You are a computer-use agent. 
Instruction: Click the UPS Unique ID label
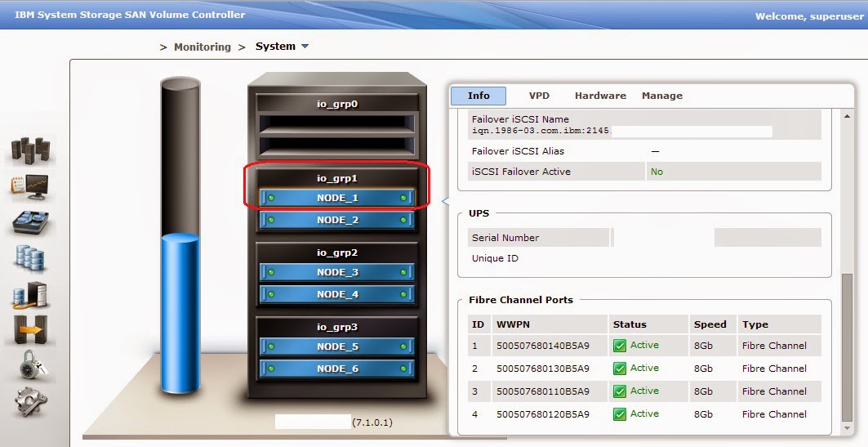click(x=494, y=258)
